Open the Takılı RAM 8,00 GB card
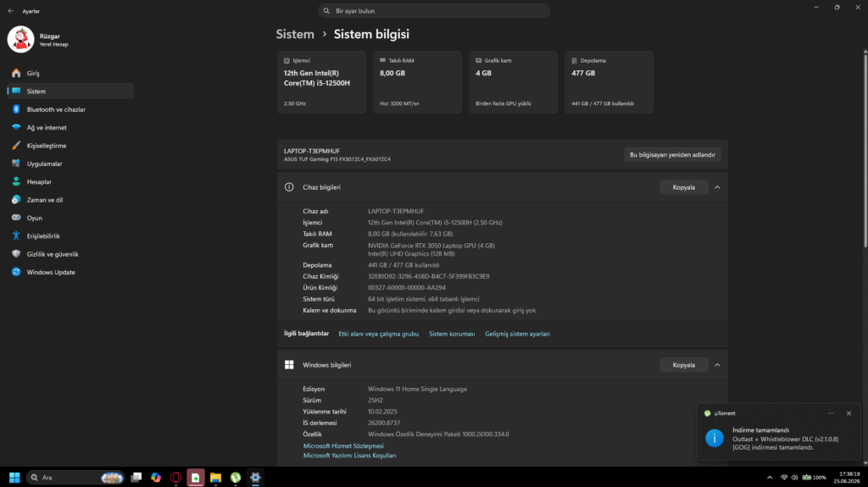Screen dimensions: 868x487 417,82
